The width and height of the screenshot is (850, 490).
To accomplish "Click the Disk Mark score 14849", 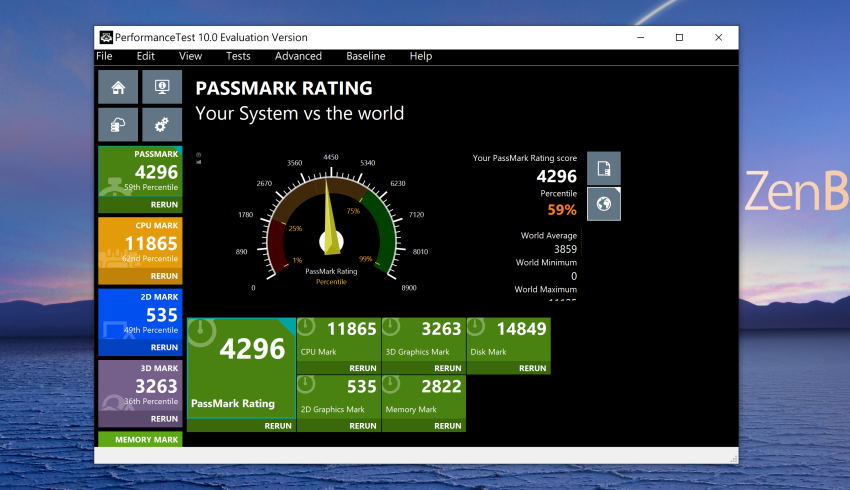I will pos(521,329).
